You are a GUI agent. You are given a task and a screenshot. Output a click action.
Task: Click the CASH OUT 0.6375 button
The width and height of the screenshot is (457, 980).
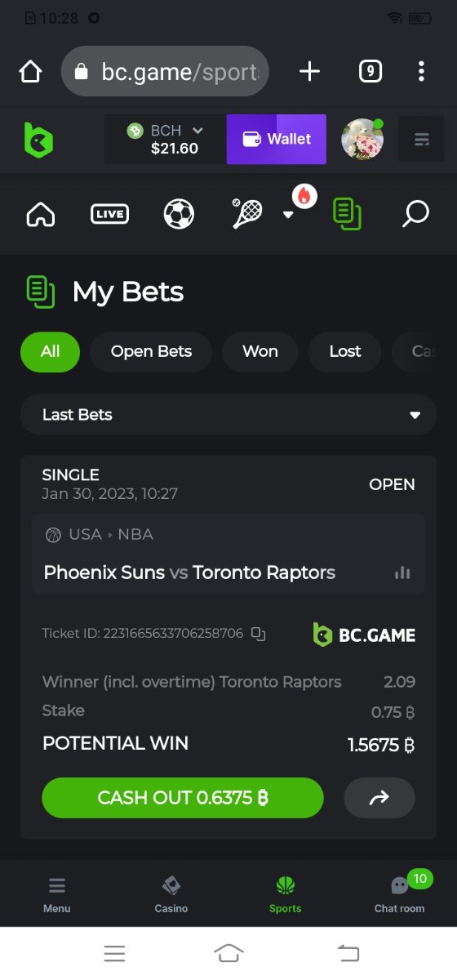183,798
